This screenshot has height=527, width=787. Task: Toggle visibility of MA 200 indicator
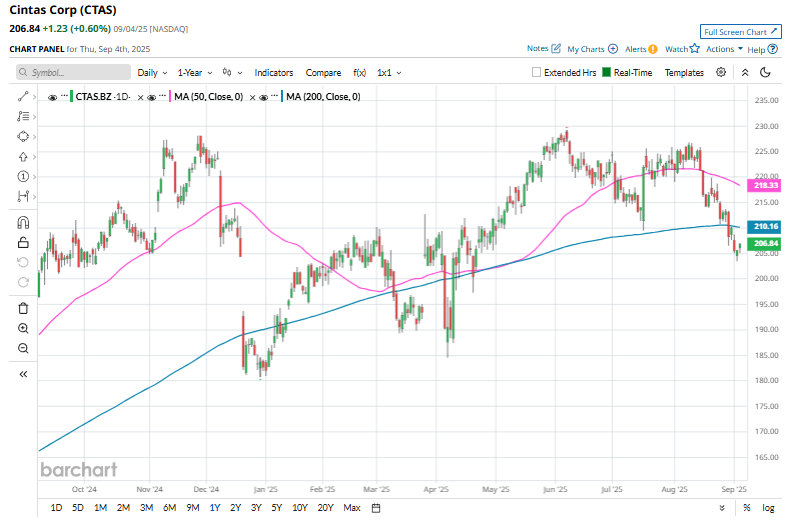[x=263, y=97]
